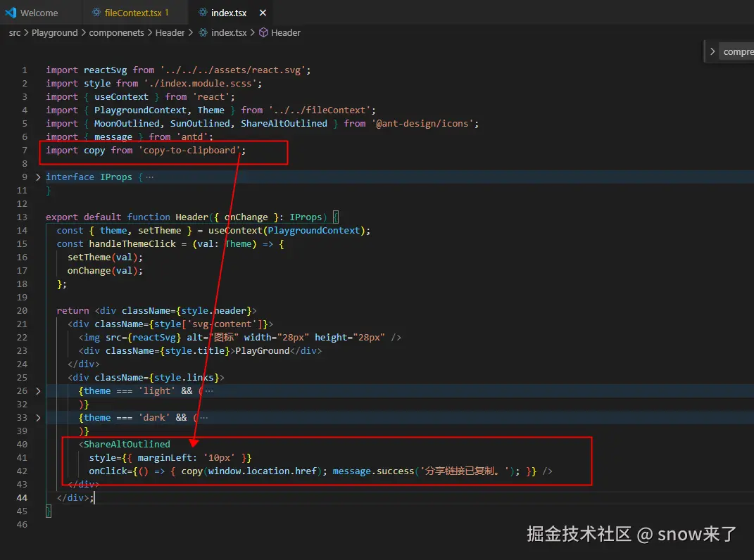The width and height of the screenshot is (754, 560).
Task: Click the 'react.svg' import path
Action: [x=233, y=70]
